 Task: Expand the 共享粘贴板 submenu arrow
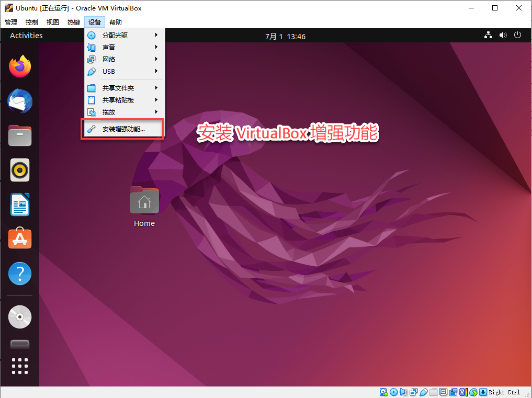156,100
